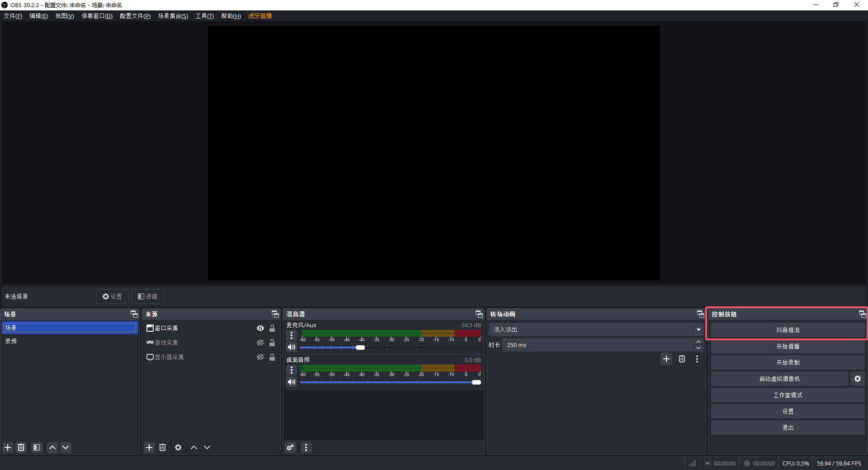Viewport: 868px width, 470px height.
Task: Mute the 桌面音频 audio
Action: [x=291, y=382]
